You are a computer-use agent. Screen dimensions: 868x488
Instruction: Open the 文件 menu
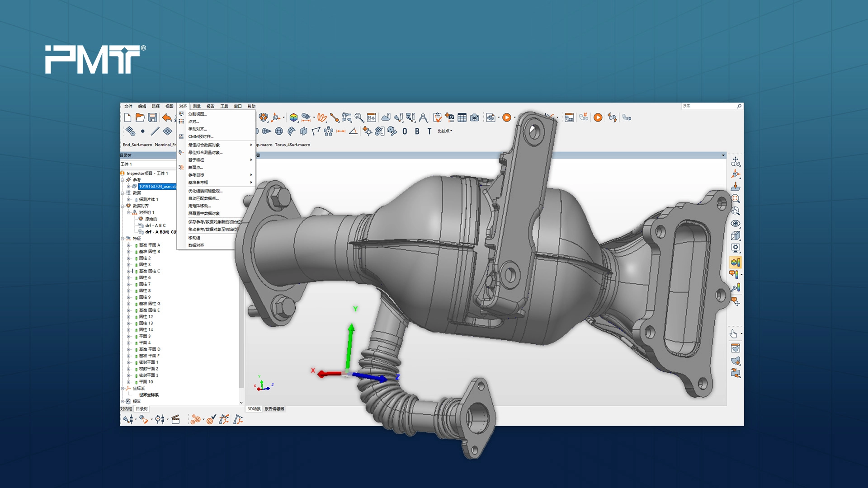coord(128,106)
